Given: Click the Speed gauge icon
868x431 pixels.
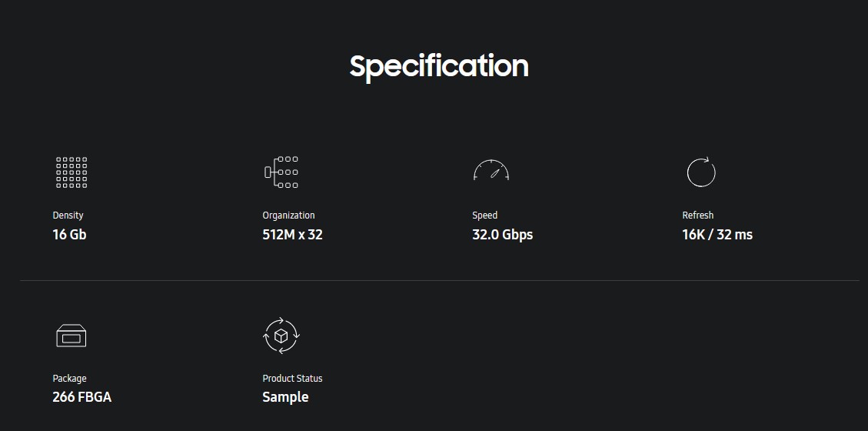Looking at the screenshot, I should (x=491, y=171).
